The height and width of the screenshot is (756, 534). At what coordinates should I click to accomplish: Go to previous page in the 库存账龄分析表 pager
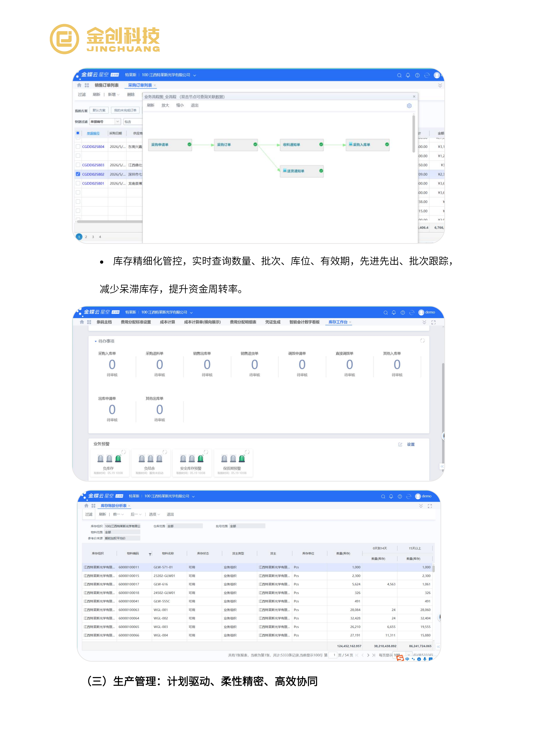click(x=363, y=655)
